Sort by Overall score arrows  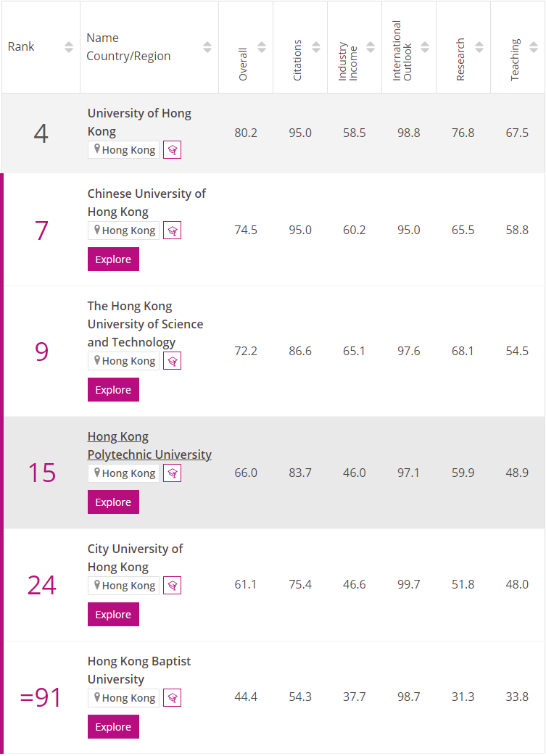tap(262, 47)
